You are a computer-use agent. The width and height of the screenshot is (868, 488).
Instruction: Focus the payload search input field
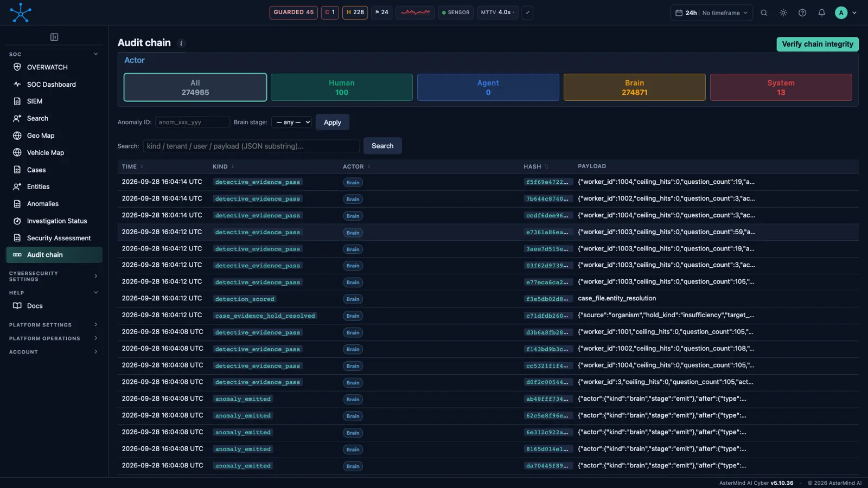tap(251, 146)
